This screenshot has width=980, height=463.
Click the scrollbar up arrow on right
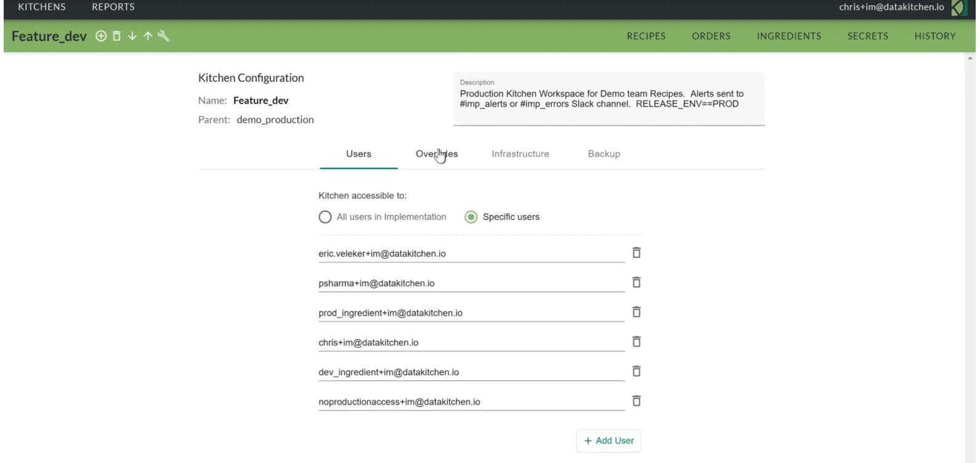point(970,58)
